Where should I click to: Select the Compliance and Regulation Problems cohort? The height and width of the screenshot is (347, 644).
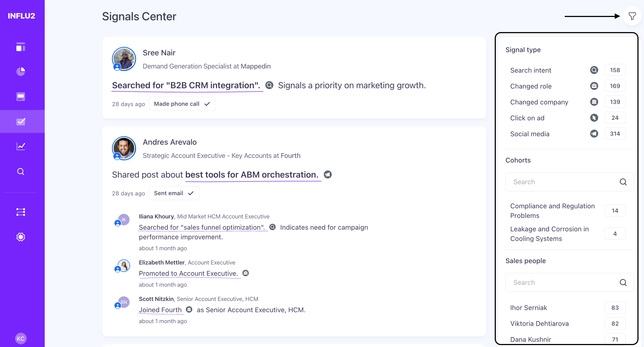click(x=552, y=211)
